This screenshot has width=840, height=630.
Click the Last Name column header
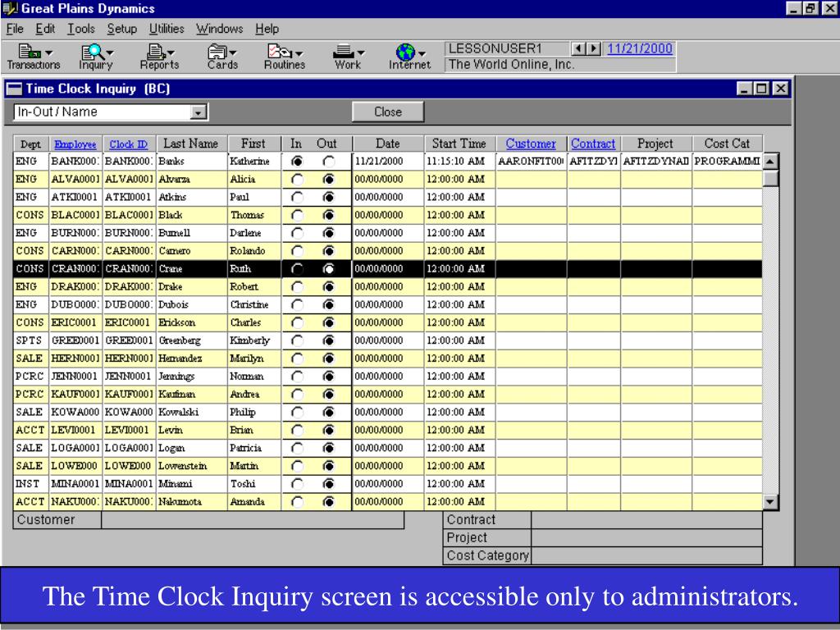191,144
